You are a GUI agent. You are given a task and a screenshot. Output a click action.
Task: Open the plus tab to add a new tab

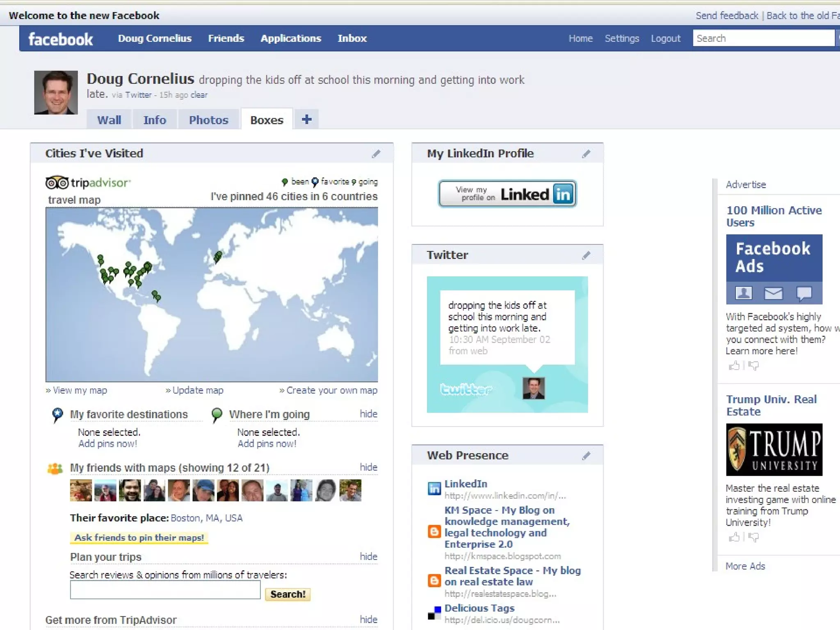[x=306, y=119]
